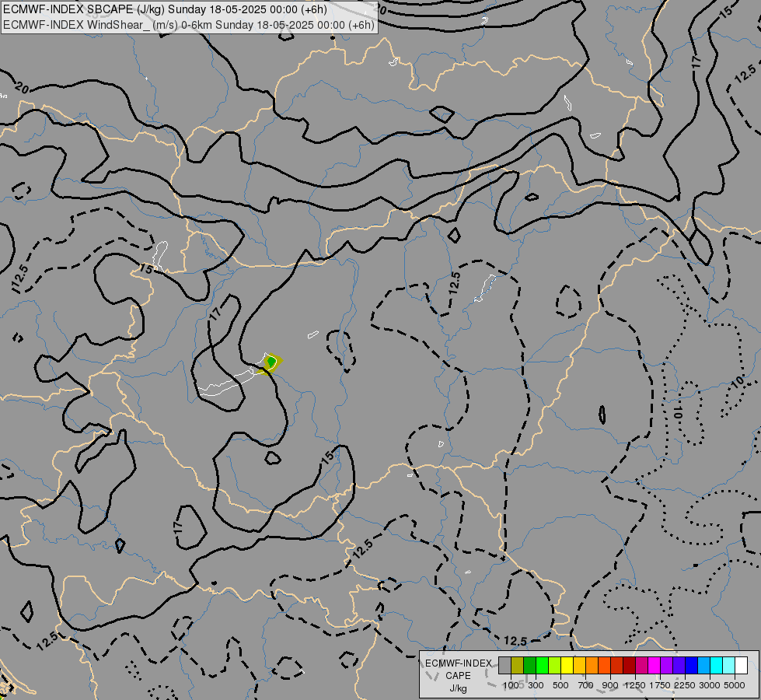761x700 pixels.
Task: Click the pale cyan legend swatch
Action: pyautogui.click(x=728, y=665)
